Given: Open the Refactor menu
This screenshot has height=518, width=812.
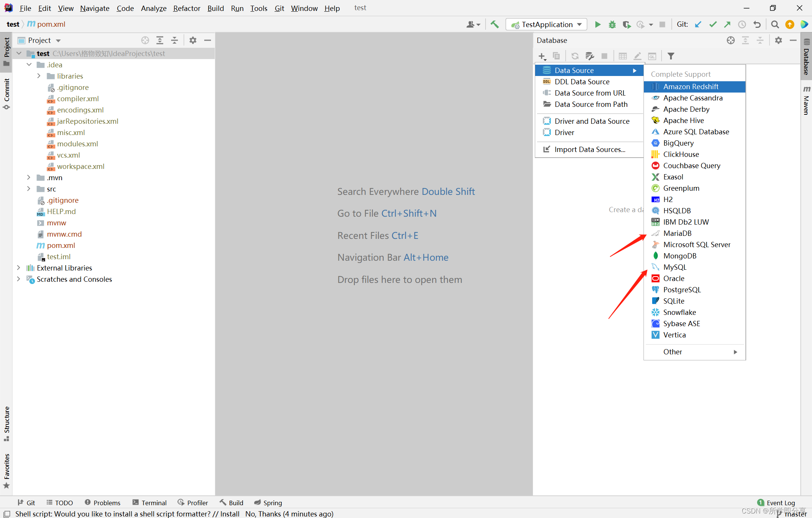Looking at the screenshot, I should coord(187,8).
